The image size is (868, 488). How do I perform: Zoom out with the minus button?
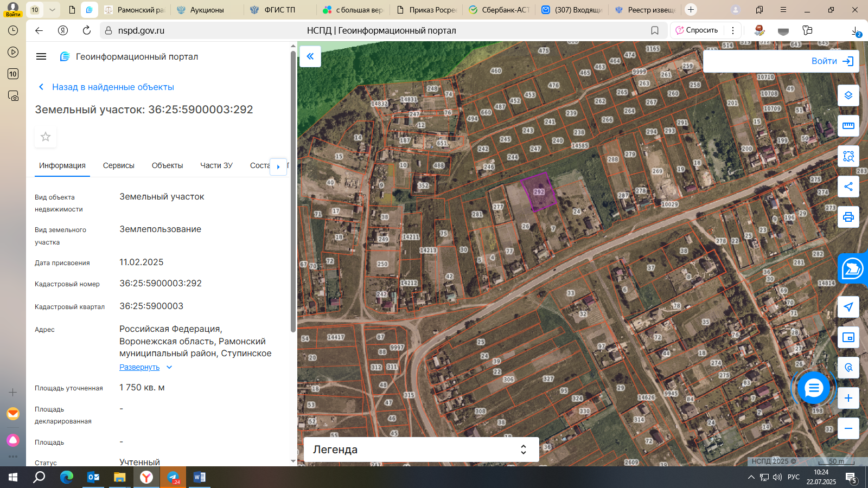[x=848, y=428]
